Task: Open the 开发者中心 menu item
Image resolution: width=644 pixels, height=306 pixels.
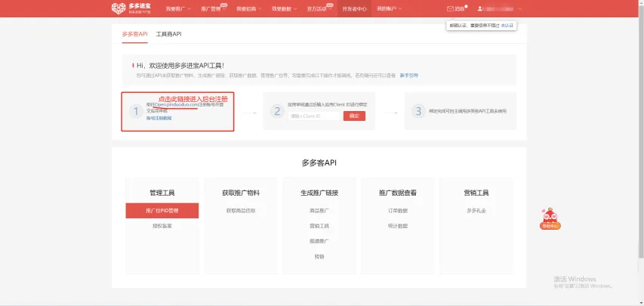Action: click(354, 8)
